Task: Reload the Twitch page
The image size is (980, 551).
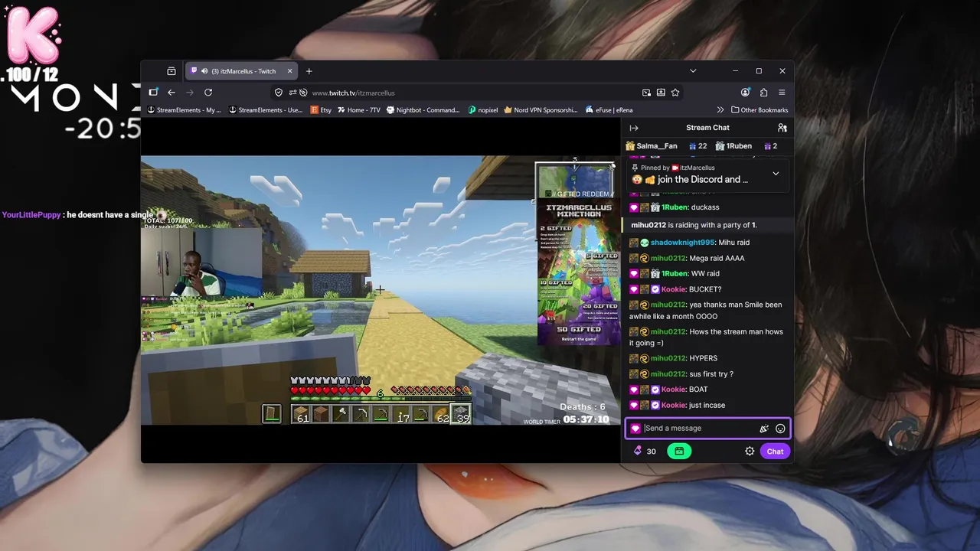Action: pos(208,93)
